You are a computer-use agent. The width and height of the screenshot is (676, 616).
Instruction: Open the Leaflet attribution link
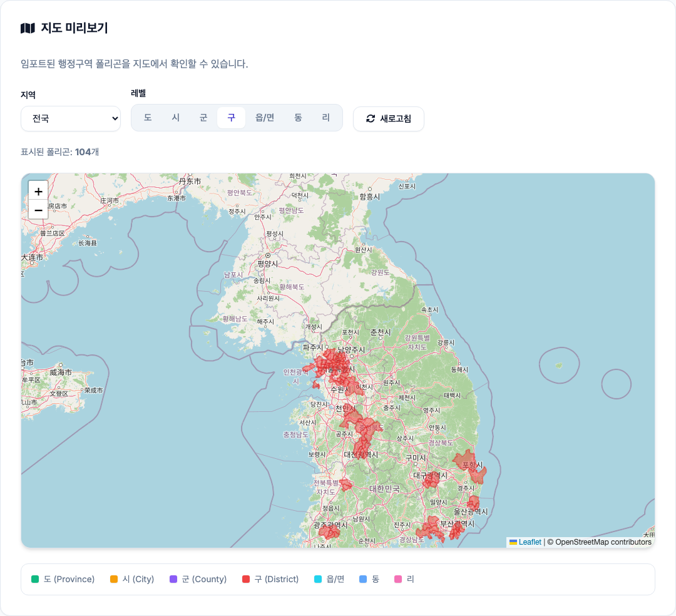[530, 542]
